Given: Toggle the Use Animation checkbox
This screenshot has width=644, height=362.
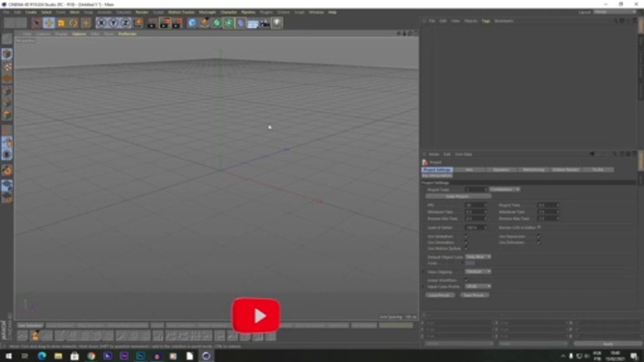Looking at the screenshot, I should point(466,236).
